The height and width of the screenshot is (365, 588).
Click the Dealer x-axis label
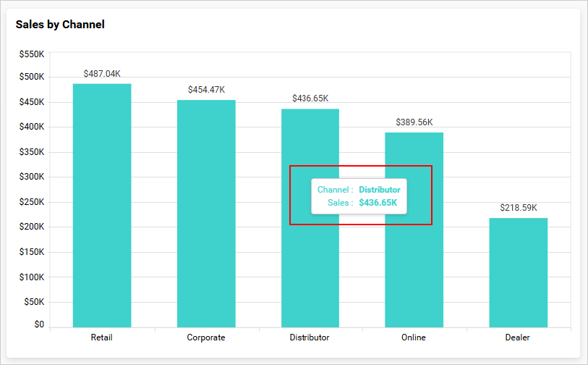pos(518,337)
